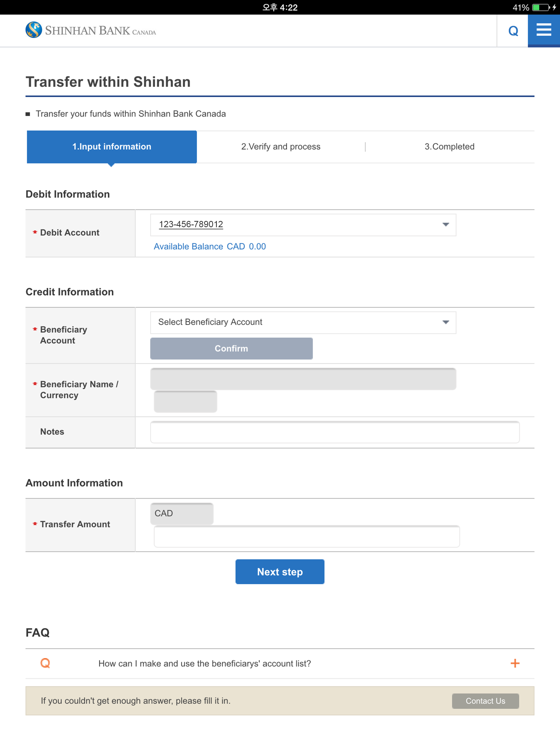This screenshot has width=560, height=747.
Task: Switch to the Verify and process step
Action: coord(281,147)
